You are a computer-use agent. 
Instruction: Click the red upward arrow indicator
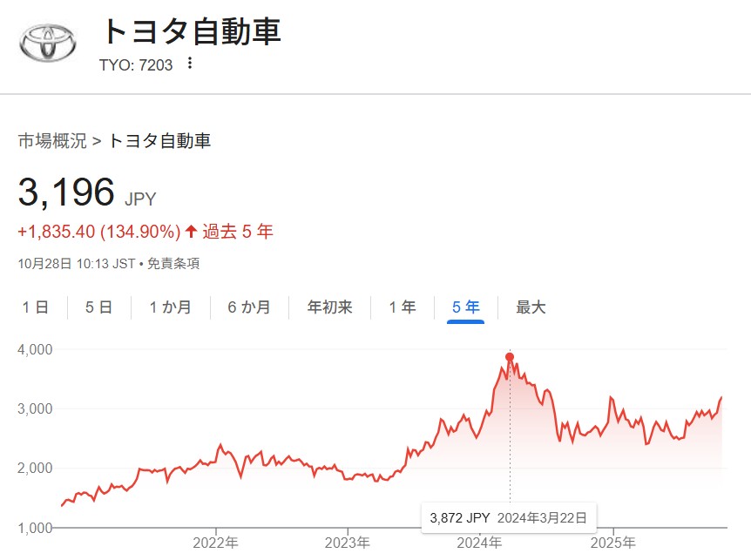tap(191, 232)
